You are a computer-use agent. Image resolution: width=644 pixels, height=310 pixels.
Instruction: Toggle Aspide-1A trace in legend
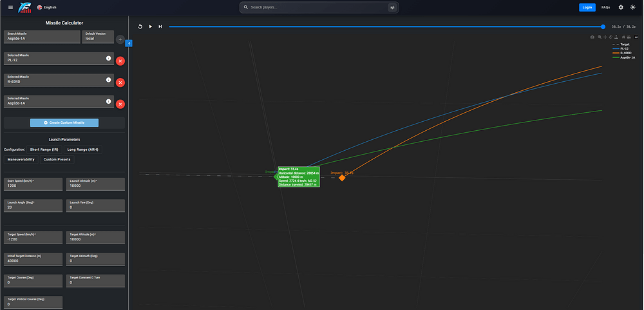point(623,57)
